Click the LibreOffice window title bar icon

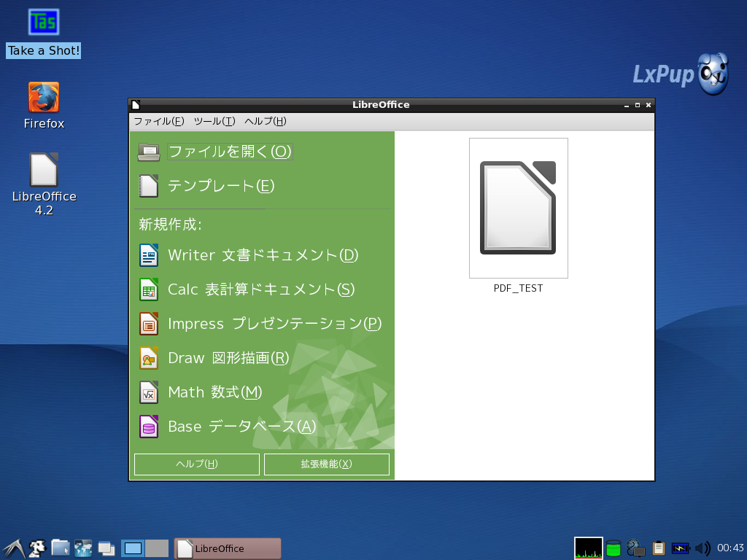136,105
